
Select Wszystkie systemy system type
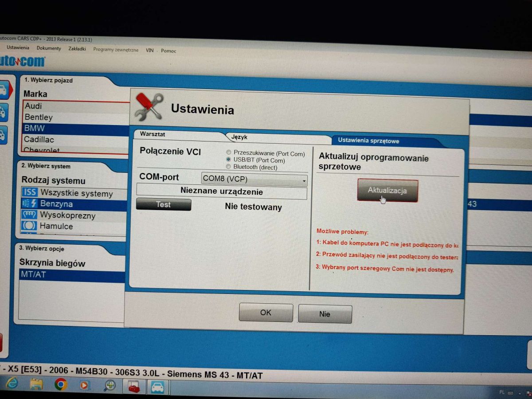[x=74, y=193]
